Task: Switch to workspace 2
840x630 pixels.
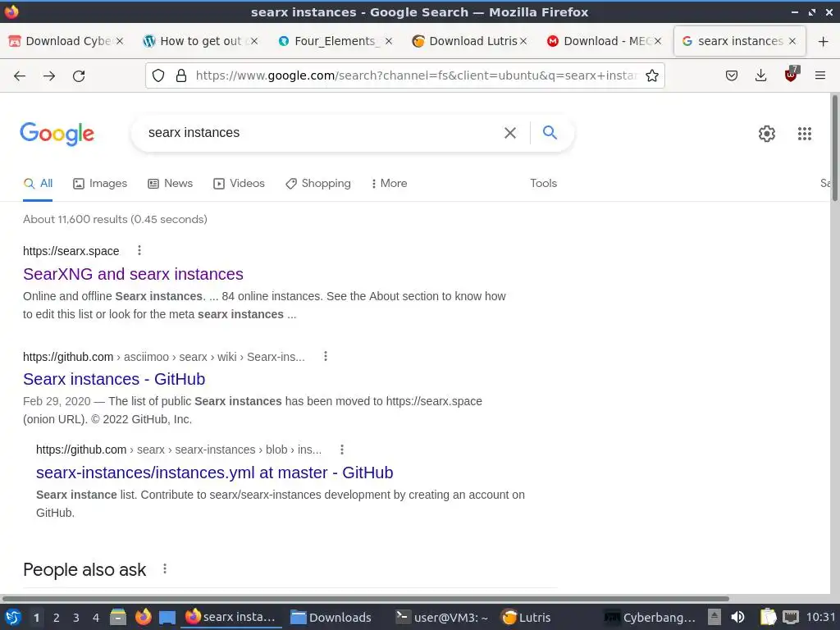Action: click(57, 618)
